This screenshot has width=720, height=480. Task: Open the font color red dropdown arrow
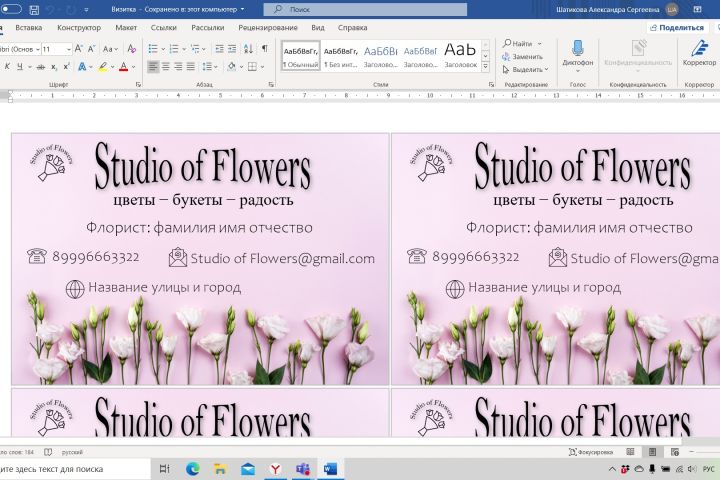tap(134, 67)
